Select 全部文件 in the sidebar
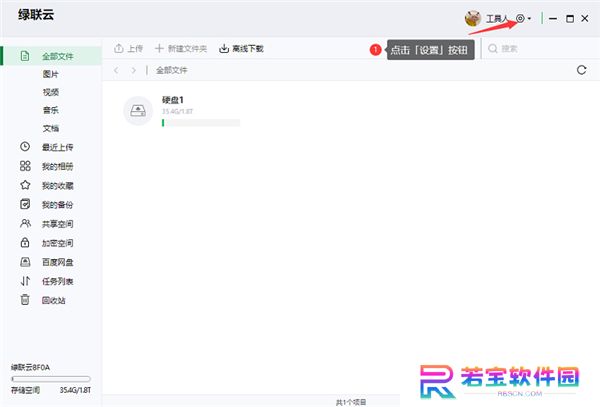 pyautogui.click(x=52, y=56)
